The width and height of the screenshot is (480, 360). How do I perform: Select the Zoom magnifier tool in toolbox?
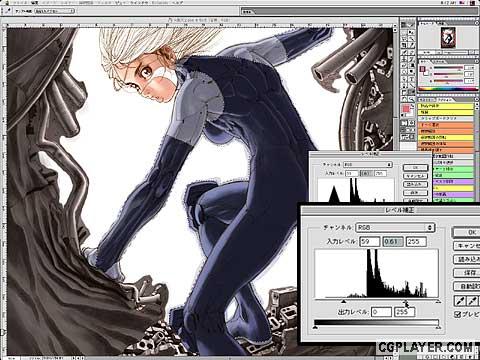(411, 99)
